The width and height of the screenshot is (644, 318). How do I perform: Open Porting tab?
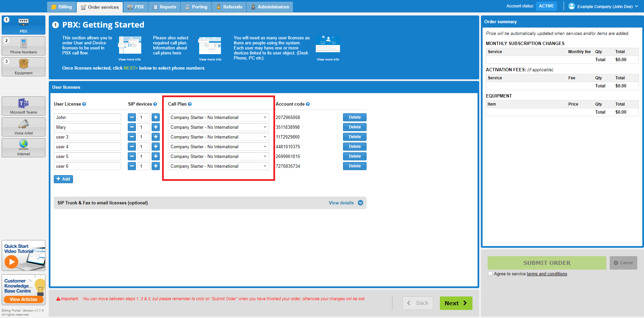[x=196, y=7]
